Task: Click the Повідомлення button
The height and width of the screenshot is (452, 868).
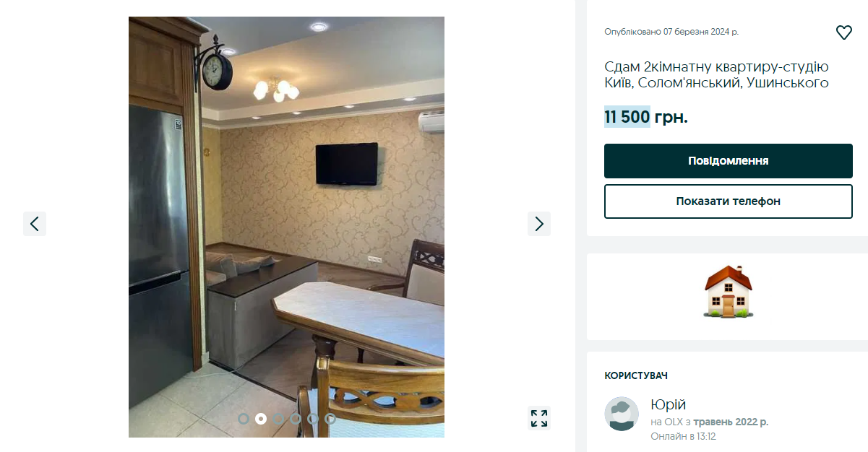Action: pyautogui.click(x=729, y=161)
